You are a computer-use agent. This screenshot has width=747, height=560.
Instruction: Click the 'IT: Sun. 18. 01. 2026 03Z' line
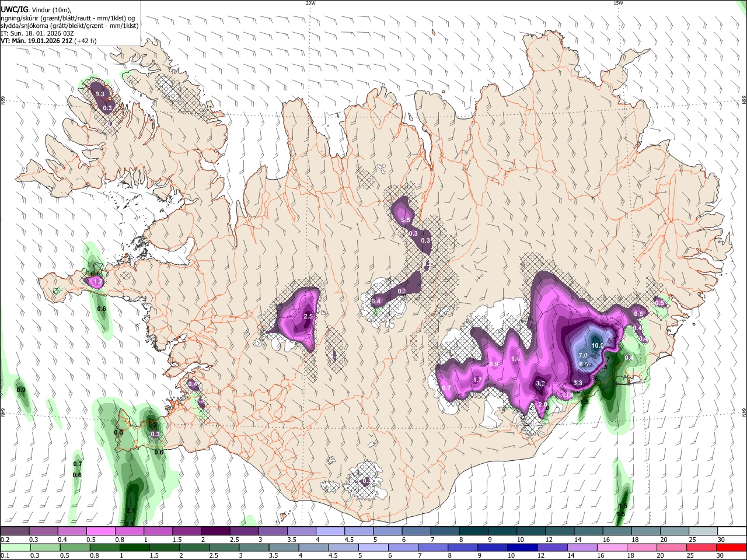37,33
